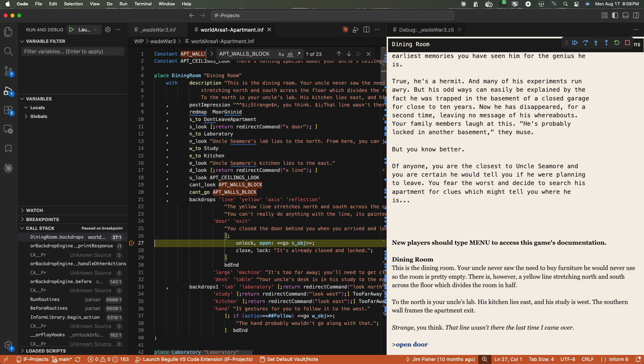Image resolution: width=644 pixels, height=364 pixels.
Task: Open the Run menu
Action: click(x=123, y=4)
